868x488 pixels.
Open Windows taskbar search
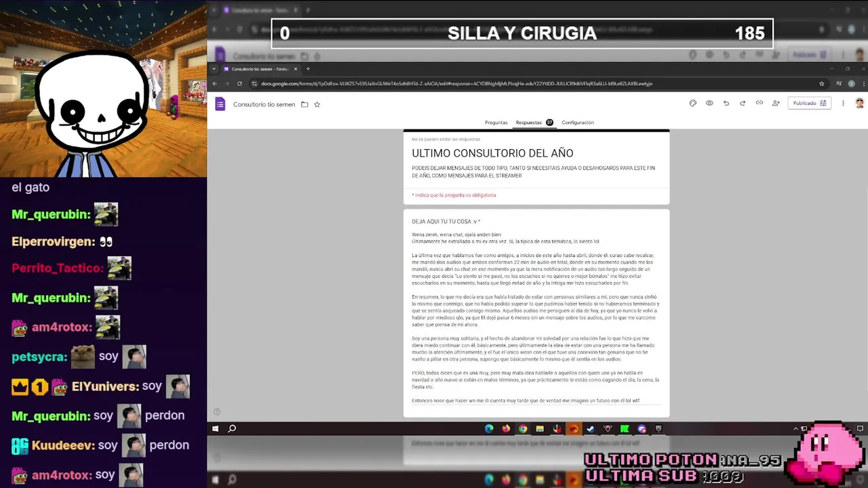232,428
